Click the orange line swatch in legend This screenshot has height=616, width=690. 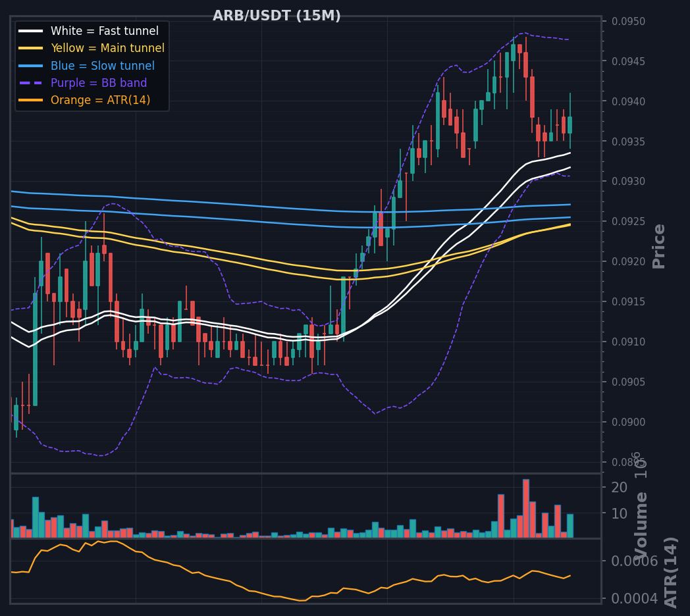[31, 100]
